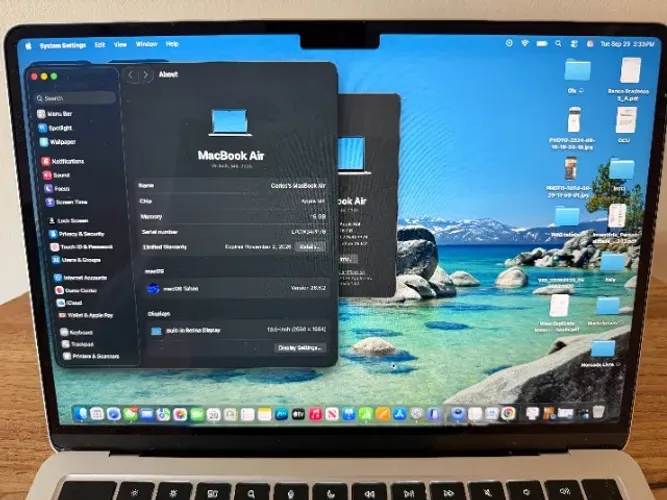
Task: Open Apple TV from the Dock
Action: pos(298,414)
